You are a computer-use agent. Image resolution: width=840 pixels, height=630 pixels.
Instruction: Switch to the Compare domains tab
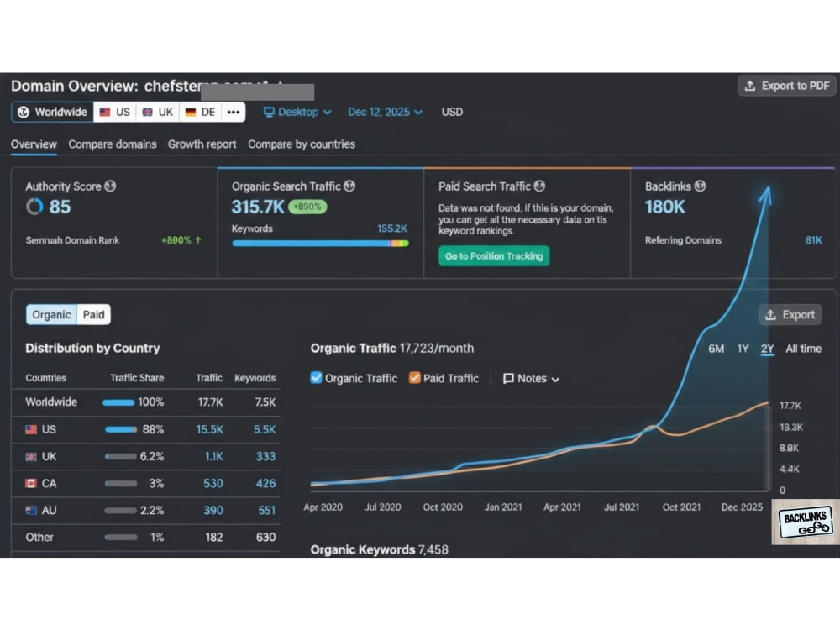point(113,144)
